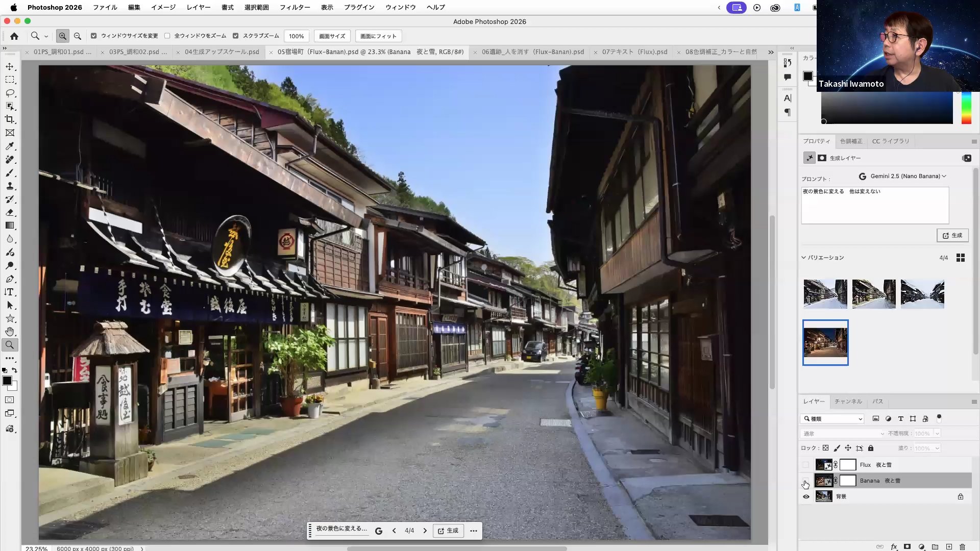Click the Home icon in options bar
The image size is (980, 551).
coord(14,36)
